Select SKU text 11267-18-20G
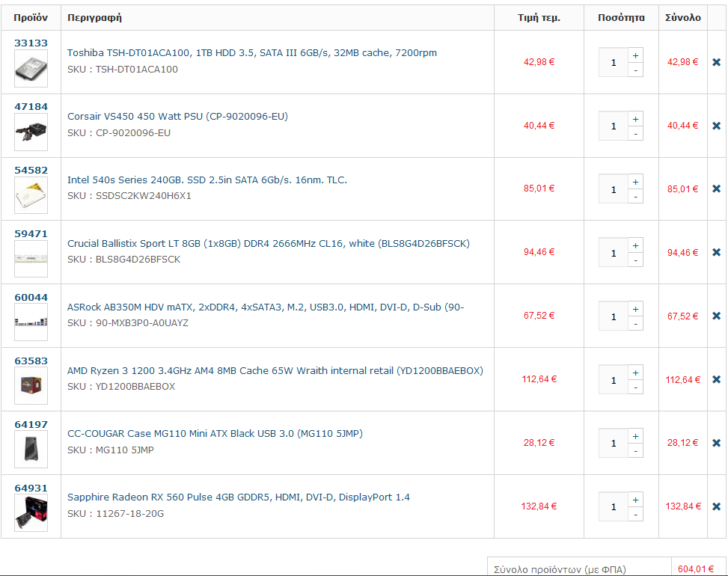The image size is (728, 576). [130, 514]
